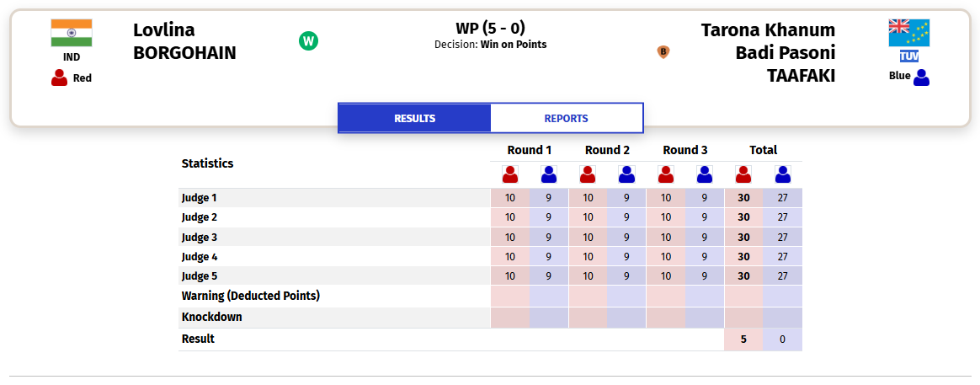Screen dimensions: 980x385
Task: Click the Tarona Khanum Badi Pasoni TAAFAKI name
Action: click(x=768, y=52)
